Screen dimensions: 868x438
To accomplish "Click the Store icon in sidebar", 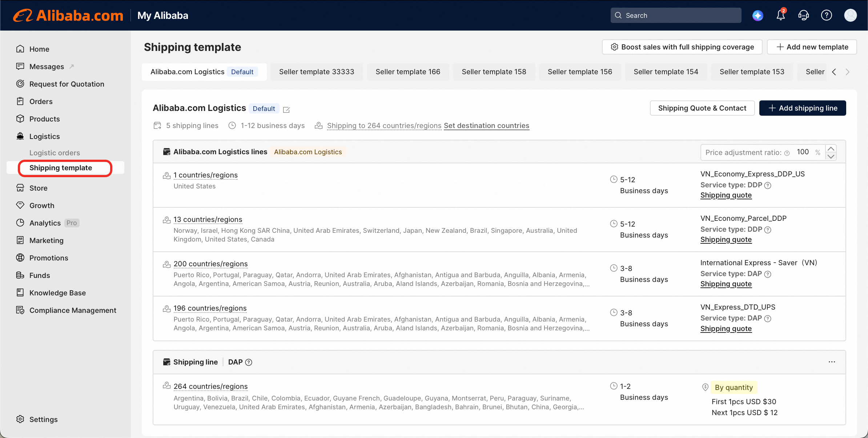I will click(x=20, y=188).
